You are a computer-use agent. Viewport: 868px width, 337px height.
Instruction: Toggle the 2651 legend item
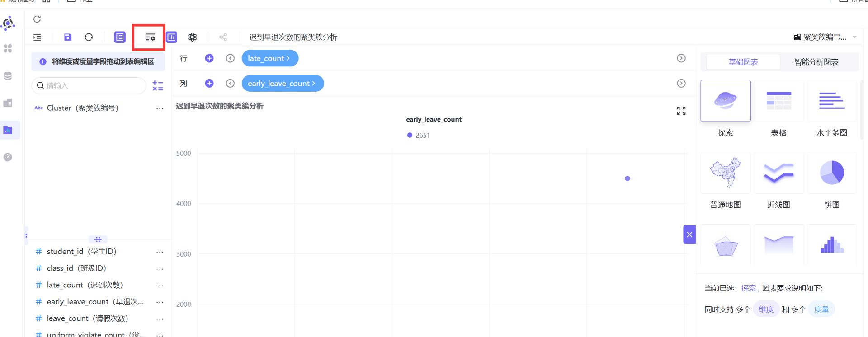pos(418,135)
